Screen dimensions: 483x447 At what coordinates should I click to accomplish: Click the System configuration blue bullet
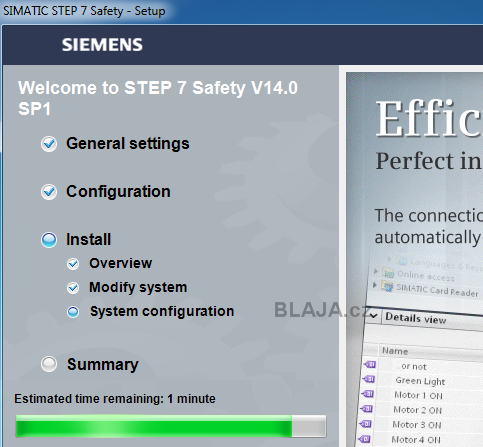pyautogui.click(x=73, y=312)
